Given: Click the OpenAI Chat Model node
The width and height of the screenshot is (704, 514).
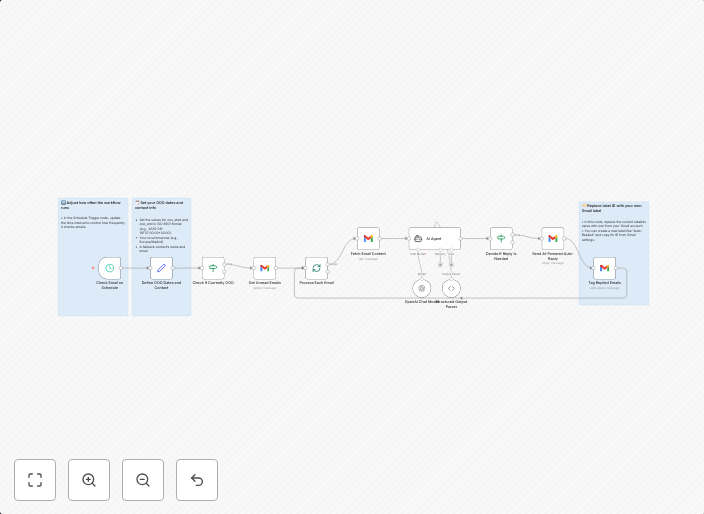Looking at the screenshot, I should pyautogui.click(x=421, y=288).
